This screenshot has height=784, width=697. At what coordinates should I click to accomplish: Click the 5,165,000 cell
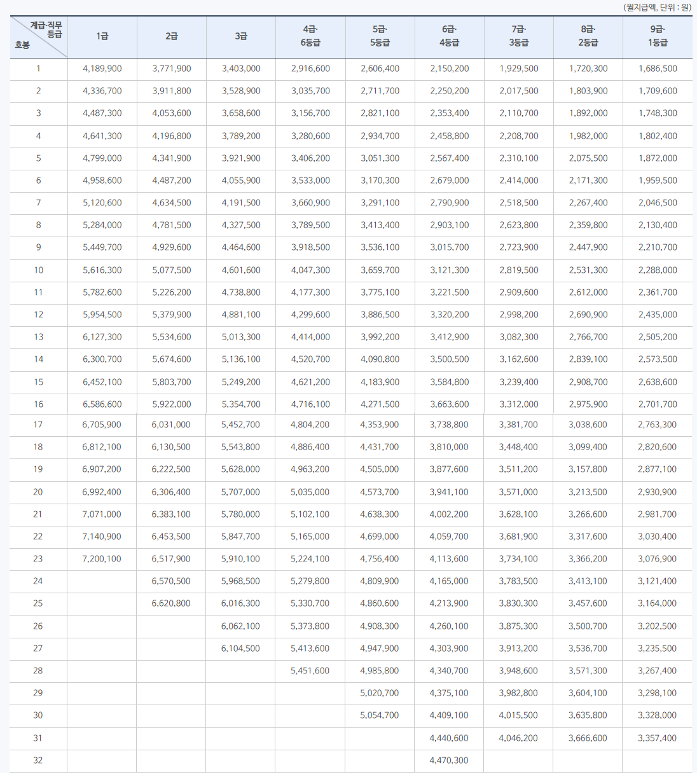pyautogui.click(x=310, y=537)
